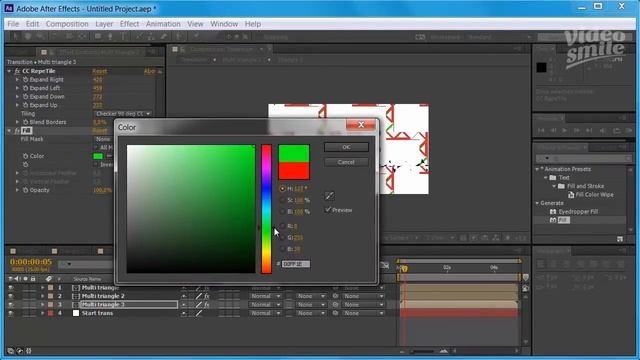Screen dimensions: 640x360
Task: Click the fx icon beside Fill effect
Action: (x=17, y=131)
